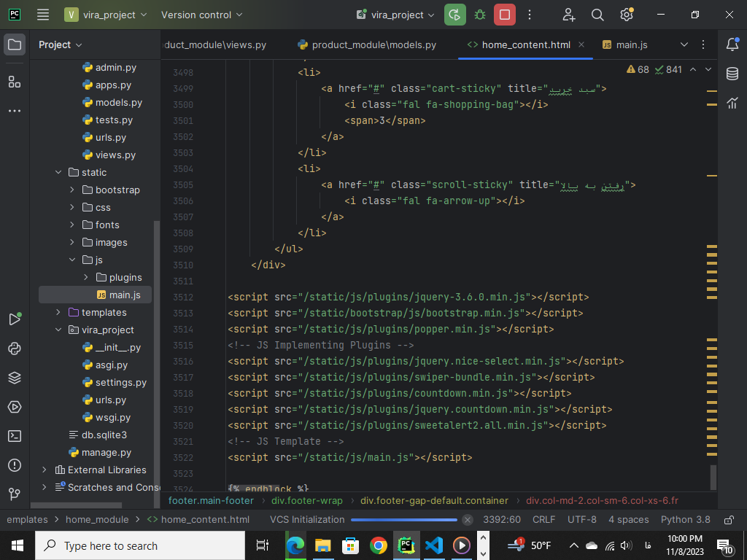Open the Problems tool window
The image size is (747, 560).
tap(15, 464)
